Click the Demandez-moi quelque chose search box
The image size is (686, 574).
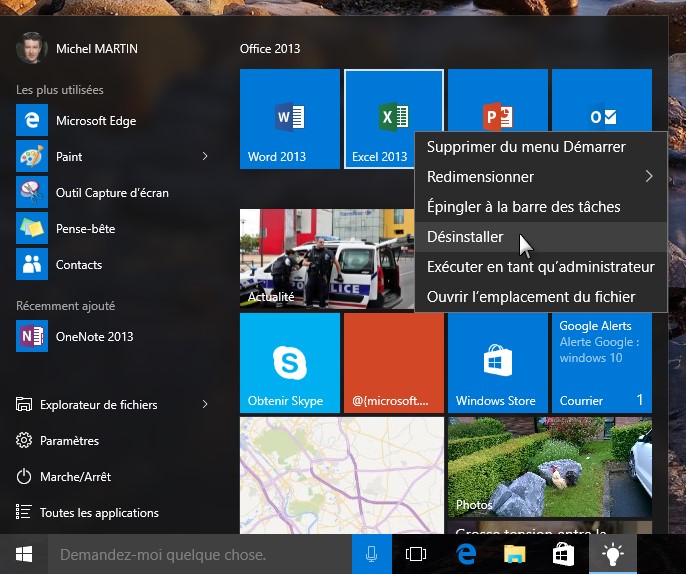coord(200,554)
